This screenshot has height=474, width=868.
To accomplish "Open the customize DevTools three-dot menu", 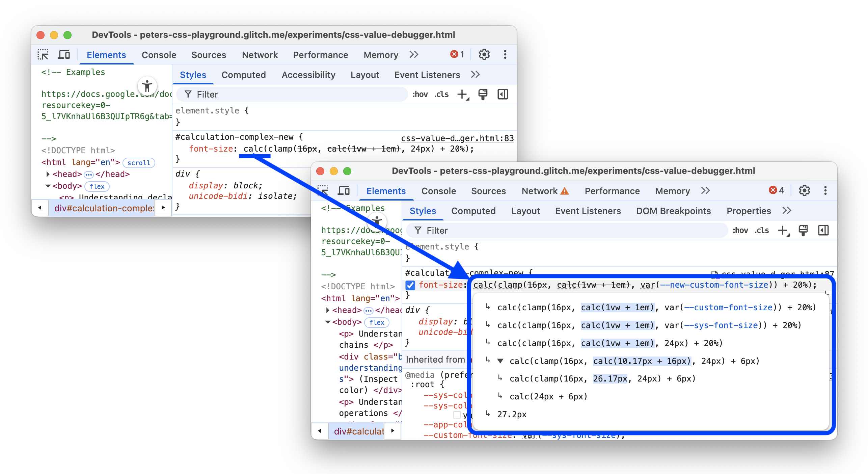I will pyautogui.click(x=825, y=191).
